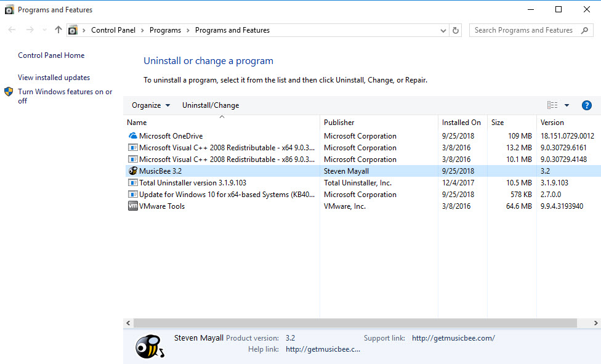Click version 18.151.0729.0012

(567, 135)
